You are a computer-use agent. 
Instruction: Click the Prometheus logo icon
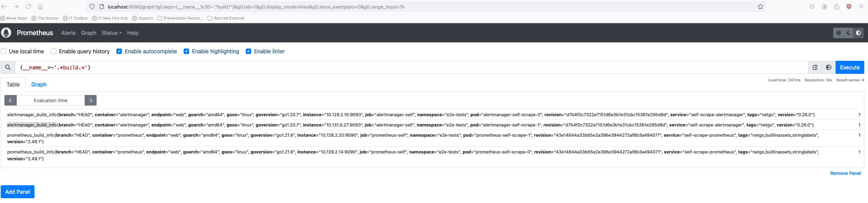click(x=6, y=33)
